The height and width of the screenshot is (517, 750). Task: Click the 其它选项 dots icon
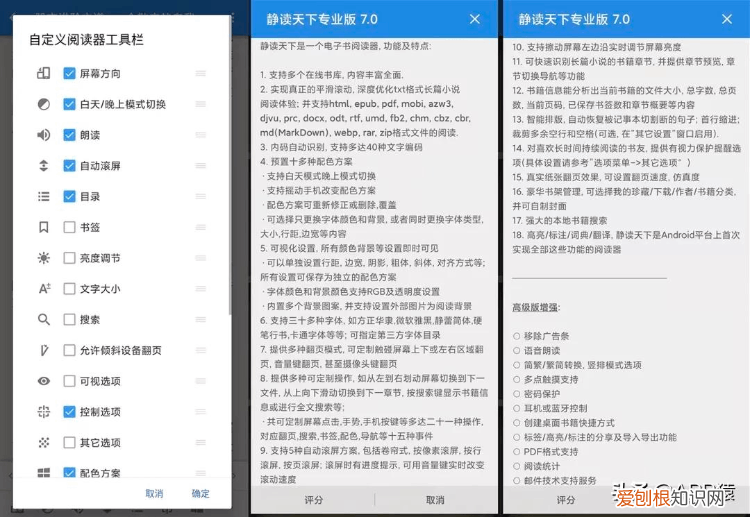pos(44,442)
